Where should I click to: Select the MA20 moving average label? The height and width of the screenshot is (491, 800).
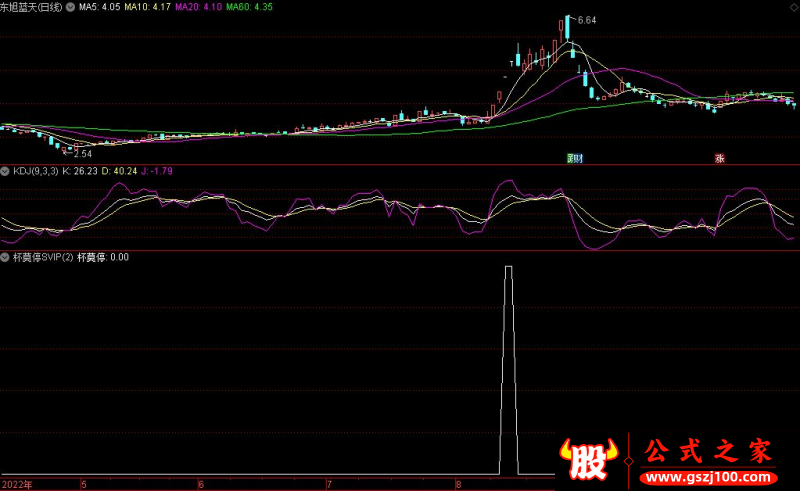pyautogui.click(x=200, y=7)
